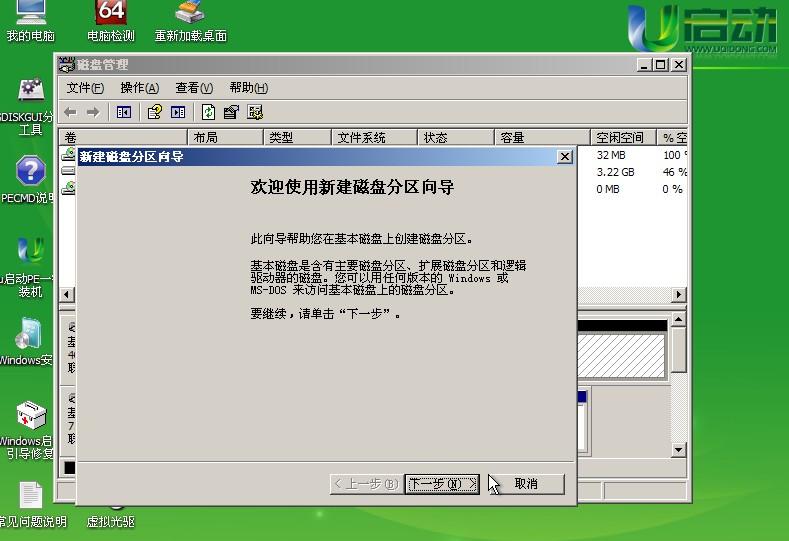
Task: Open the DISKGUI分区工具 desktop icon
Action: (29, 107)
